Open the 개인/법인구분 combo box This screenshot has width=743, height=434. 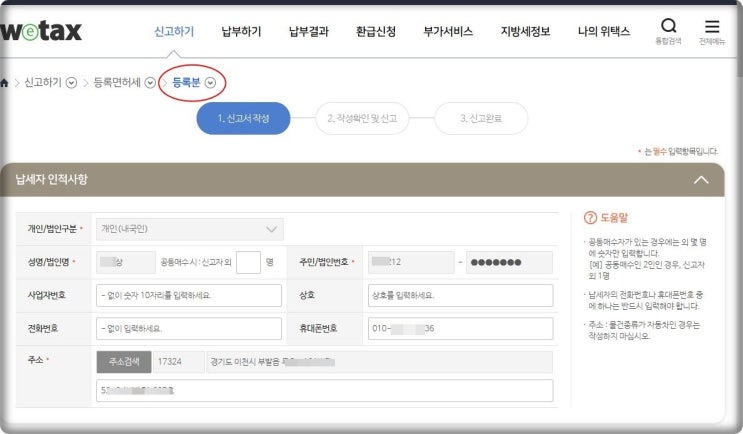(190, 229)
